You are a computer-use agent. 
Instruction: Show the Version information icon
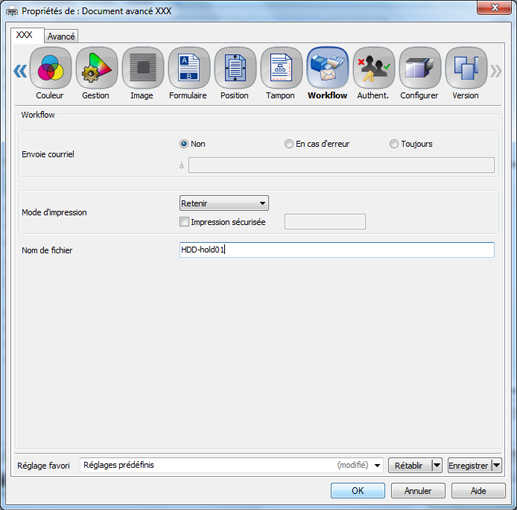point(466,68)
